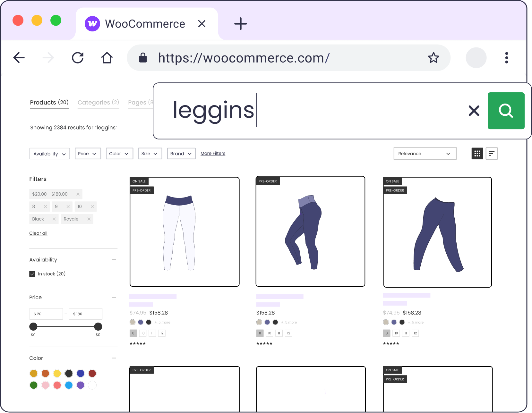Click the profile avatar circle

[476, 58]
